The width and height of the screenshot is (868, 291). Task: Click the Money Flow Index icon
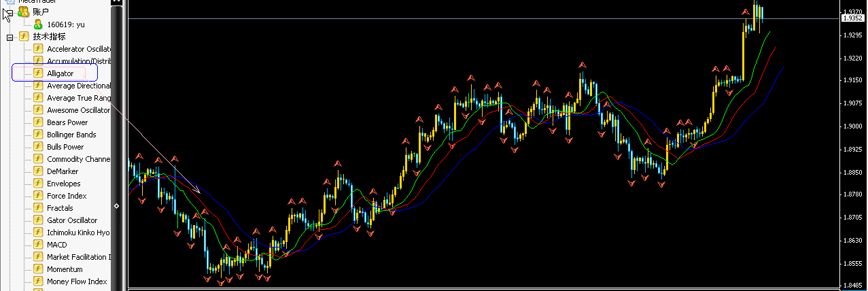point(38,281)
